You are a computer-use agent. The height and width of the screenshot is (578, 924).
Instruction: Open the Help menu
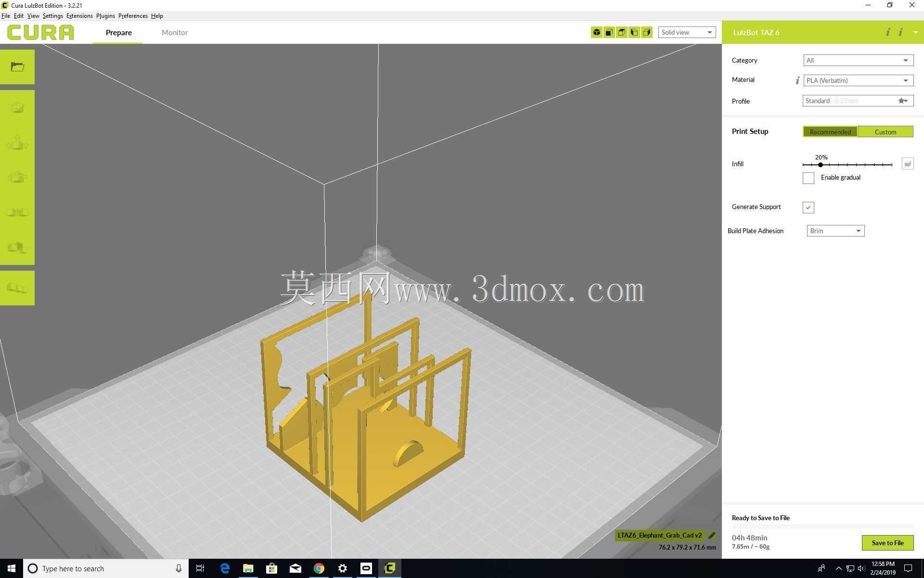click(x=157, y=16)
